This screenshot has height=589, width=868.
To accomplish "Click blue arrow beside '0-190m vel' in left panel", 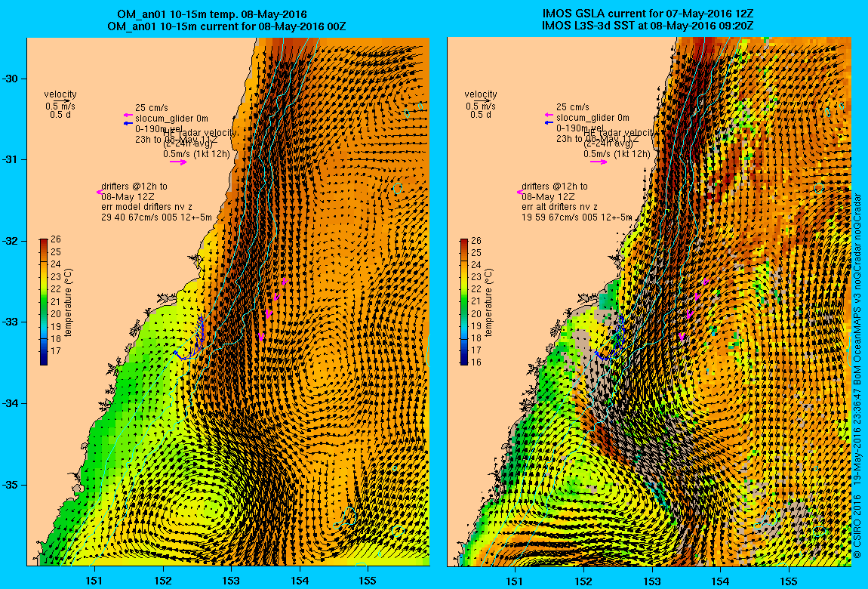I will pyautogui.click(x=128, y=123).
